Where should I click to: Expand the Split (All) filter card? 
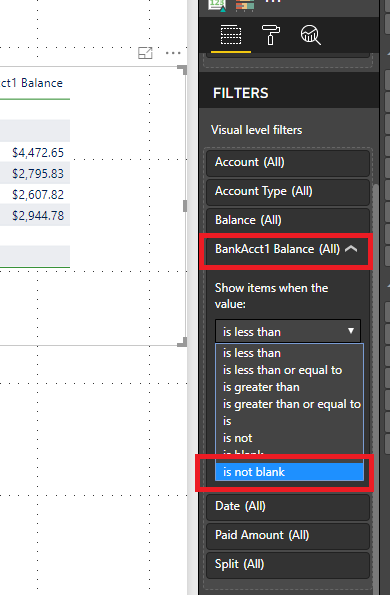click(x=288, y=565)
